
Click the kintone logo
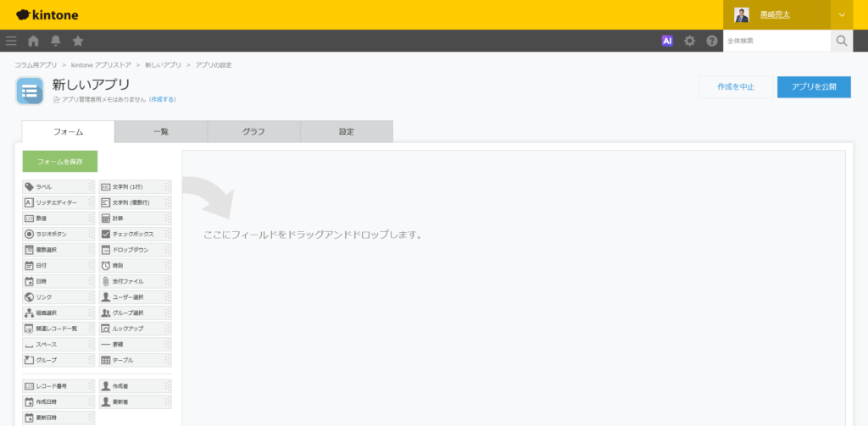(x=47, y=15)
